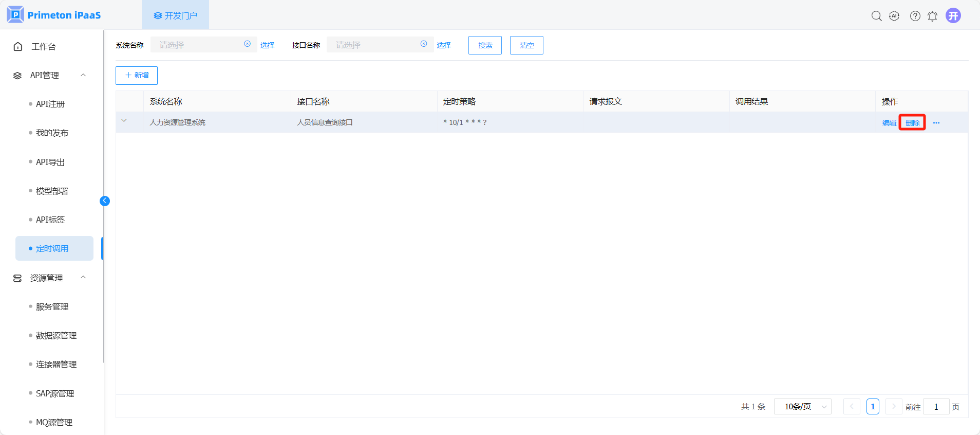The image size is (980, 435).
Task: Collapse the 资源管理 menu group
Action: (83, 278)
